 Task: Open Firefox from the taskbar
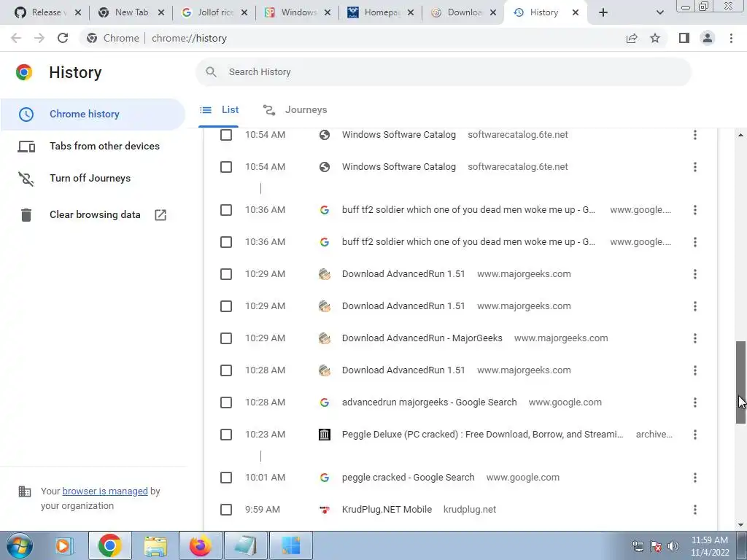[200, 545]
